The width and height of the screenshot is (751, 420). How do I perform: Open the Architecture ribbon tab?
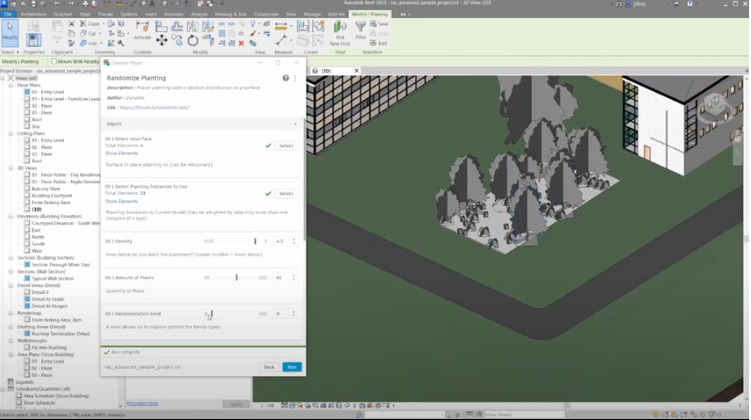point(34,14)
